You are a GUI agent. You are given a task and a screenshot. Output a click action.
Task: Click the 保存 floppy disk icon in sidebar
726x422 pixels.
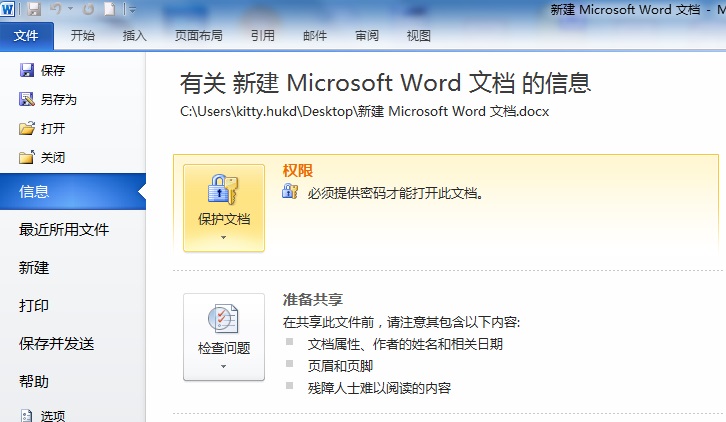tap(27, 70)
